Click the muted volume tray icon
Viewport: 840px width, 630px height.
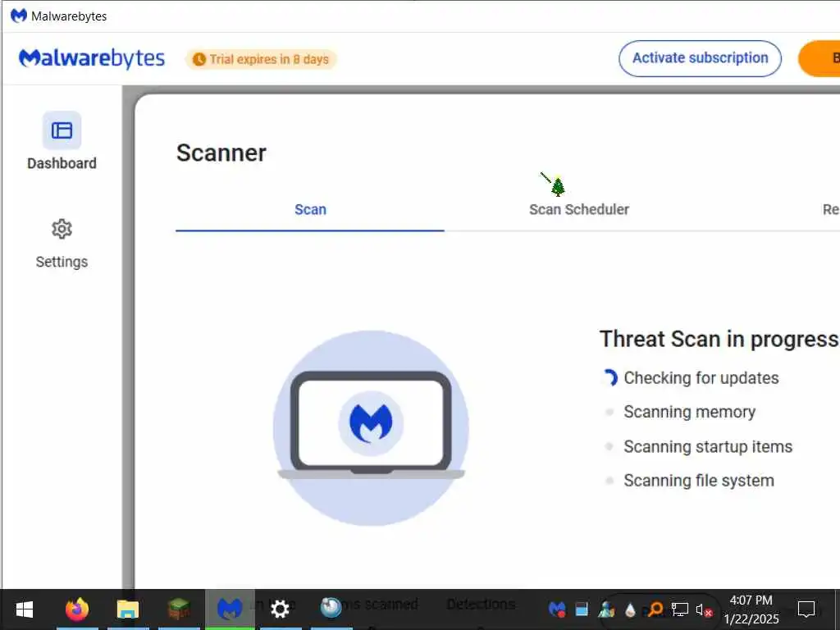coord(704,609)
